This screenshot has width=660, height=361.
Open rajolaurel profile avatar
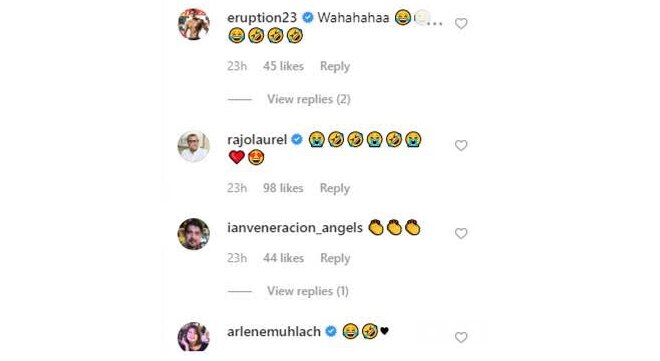[x=194, y=146]
